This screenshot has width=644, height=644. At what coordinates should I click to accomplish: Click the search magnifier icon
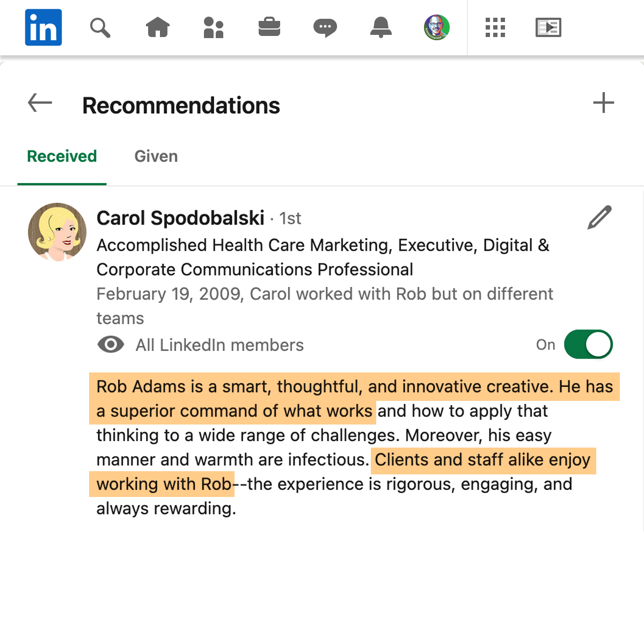coord(100,27)
